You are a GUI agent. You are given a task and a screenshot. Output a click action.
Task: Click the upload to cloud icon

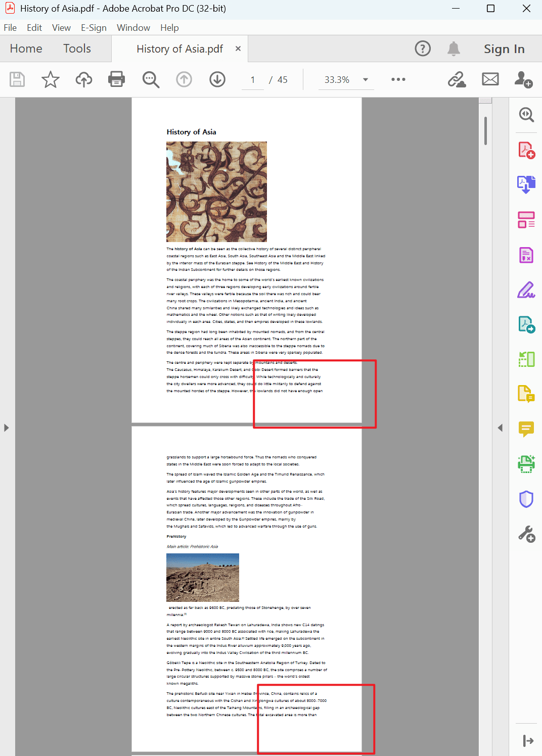pyautogui.click(x=84, y=79)
